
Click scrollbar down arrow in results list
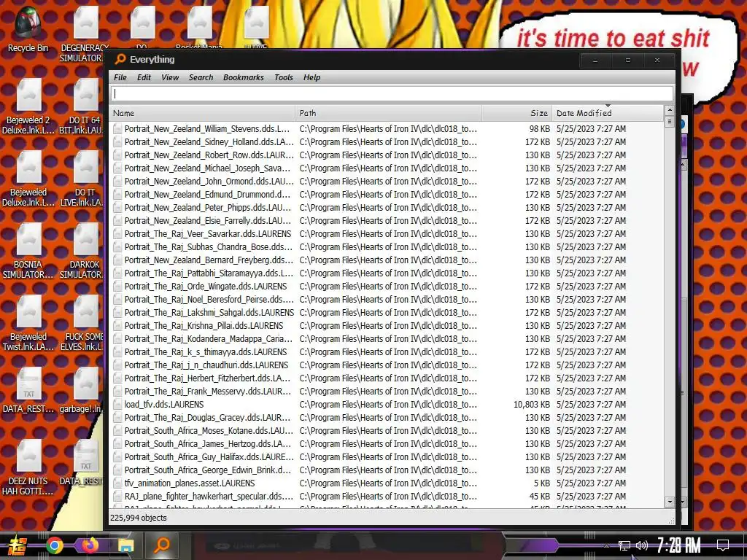coord(670,502)
